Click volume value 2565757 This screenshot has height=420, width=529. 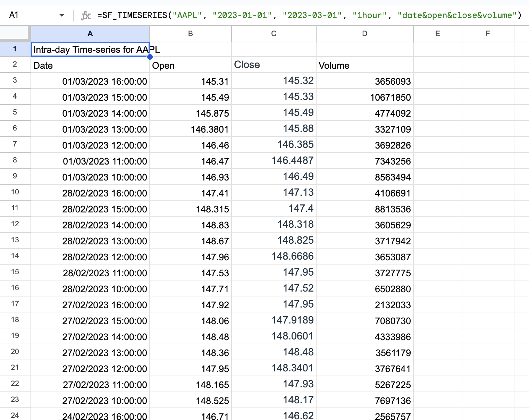[x=365, y=414]
